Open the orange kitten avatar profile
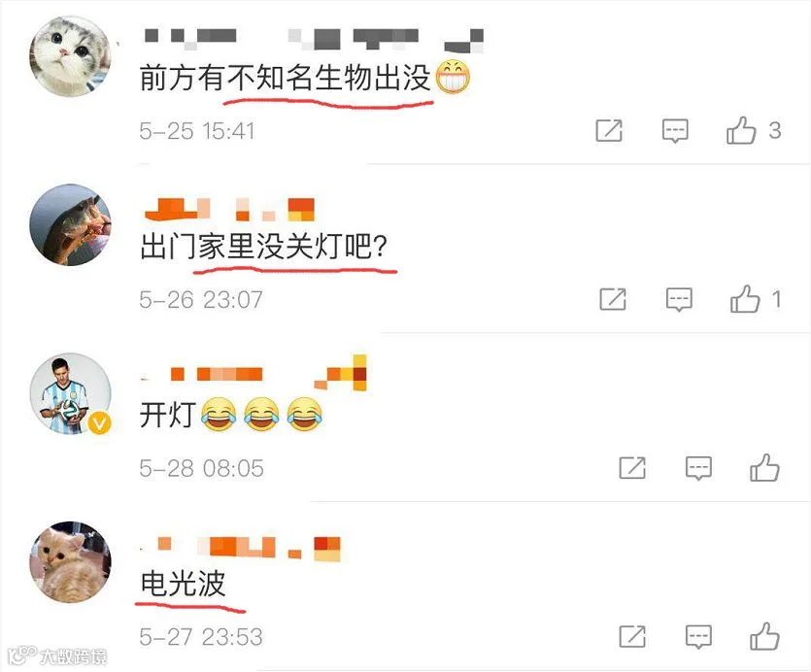Image resolution: width=811 pixels, height=672 pixels. tap(70, 562)
